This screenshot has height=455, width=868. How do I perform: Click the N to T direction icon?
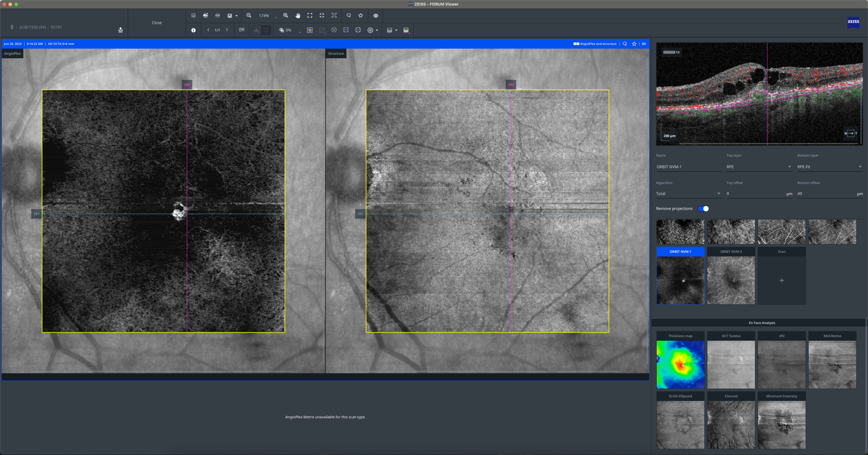(x=851, y=133)
